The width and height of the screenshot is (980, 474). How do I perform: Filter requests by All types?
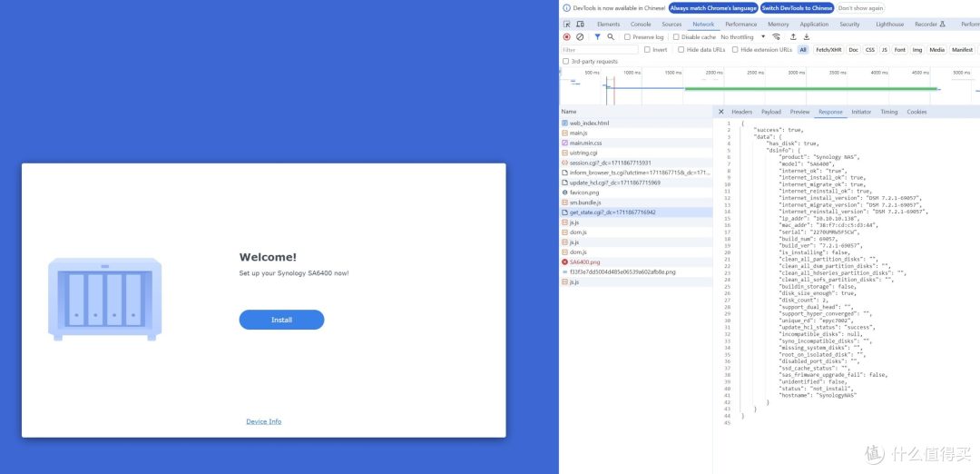click(x=802, y=49)
